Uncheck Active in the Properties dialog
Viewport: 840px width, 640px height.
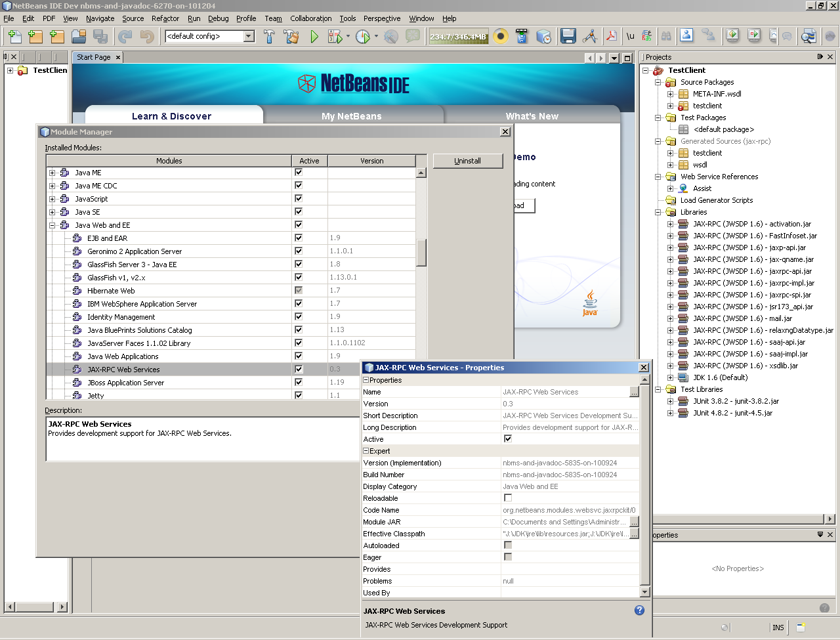pos(508,439)
